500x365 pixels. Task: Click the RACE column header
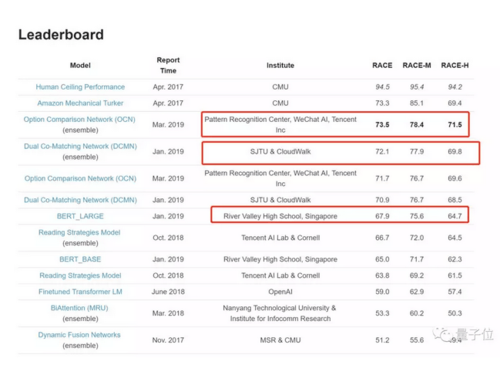click(x=382, y=65)
